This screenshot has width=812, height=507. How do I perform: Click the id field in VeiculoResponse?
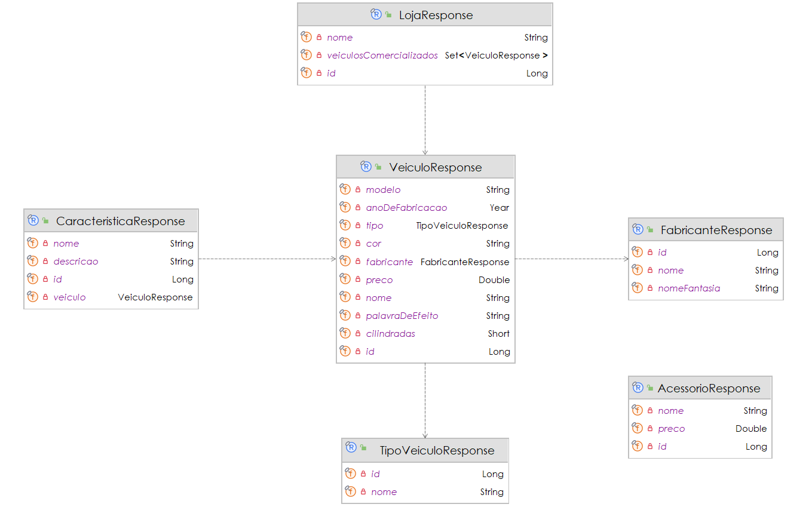[x=370, y=352]
